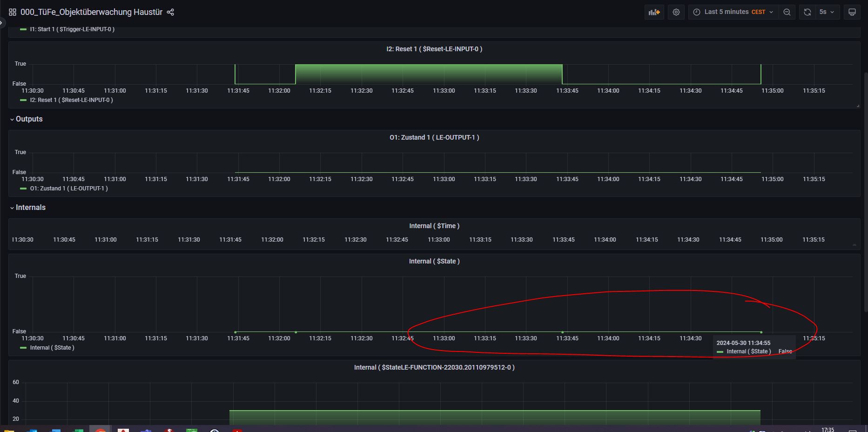Open the O1: Zustand 1 panel title menu
The image size is (868, 432).
pyautogui.click(x=434, y=137)
